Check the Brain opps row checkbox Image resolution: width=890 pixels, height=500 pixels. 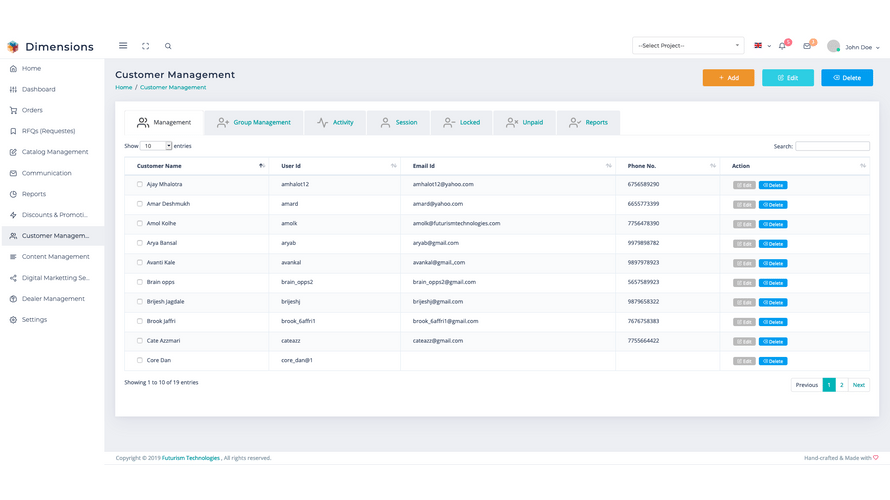point(140,282)
